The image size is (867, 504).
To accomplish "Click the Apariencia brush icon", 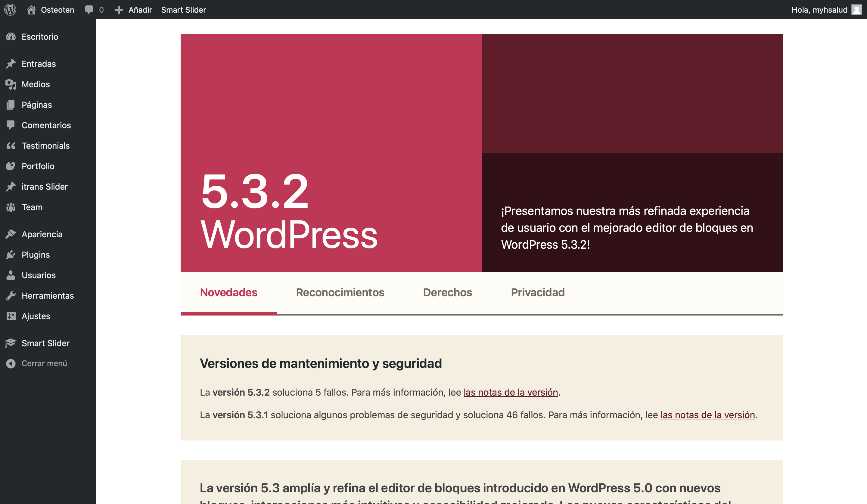I will [11, 234].
